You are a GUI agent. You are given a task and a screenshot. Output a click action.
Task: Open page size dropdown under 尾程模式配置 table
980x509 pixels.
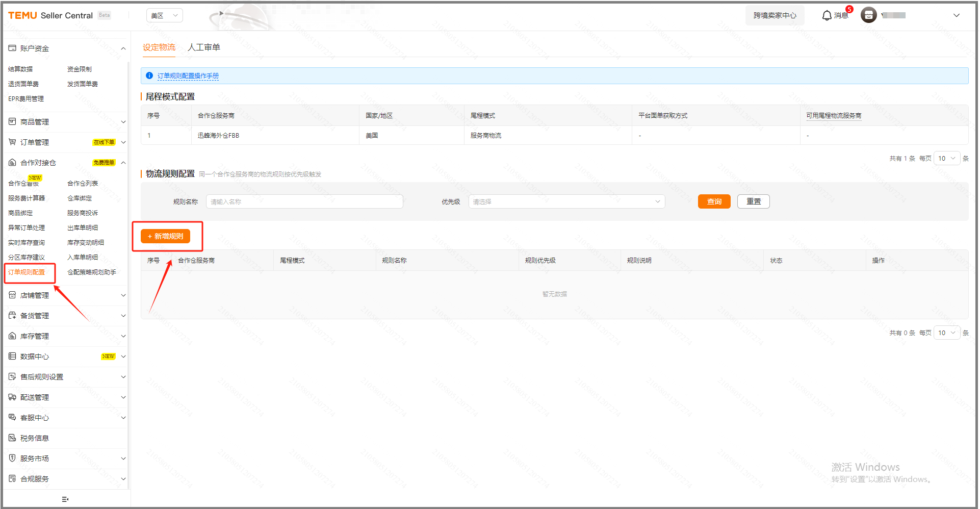(947, 159)
